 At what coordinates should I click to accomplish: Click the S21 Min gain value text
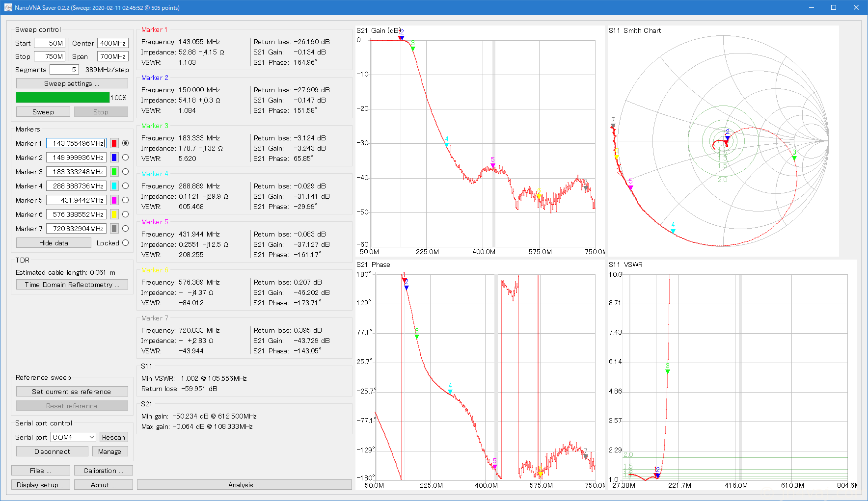(215, 416)
